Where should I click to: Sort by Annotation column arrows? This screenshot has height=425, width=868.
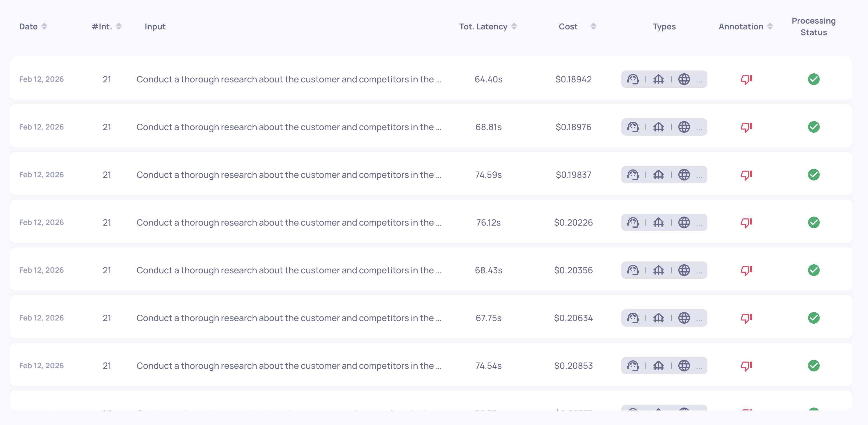click(x=770, y=26)
